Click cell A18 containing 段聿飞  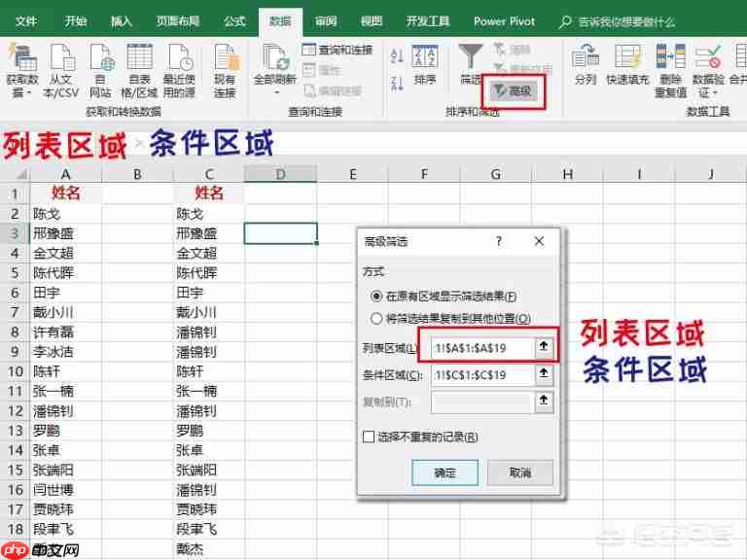[66, 529]
